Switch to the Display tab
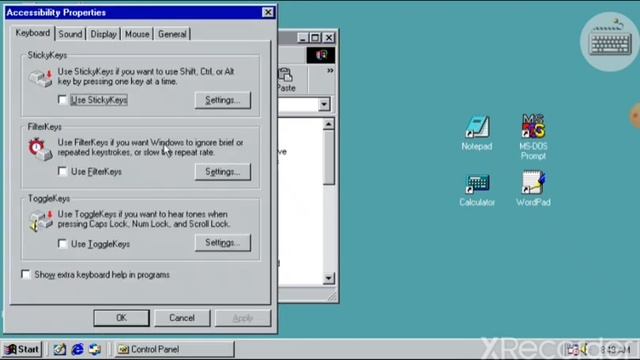640x360 pixels. [x=103, y=34]
